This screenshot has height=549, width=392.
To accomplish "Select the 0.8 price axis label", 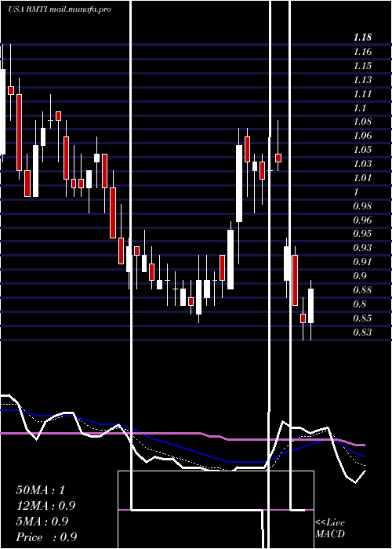I will (360, 304).
